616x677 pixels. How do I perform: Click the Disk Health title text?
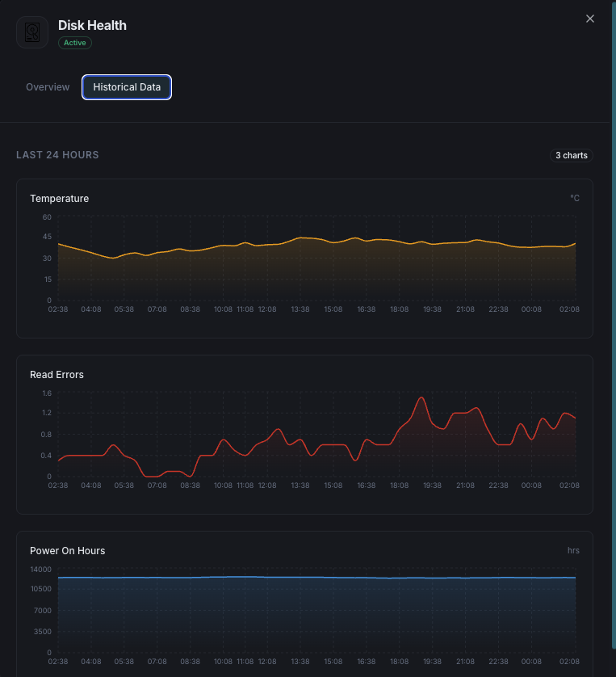(92, 25)
